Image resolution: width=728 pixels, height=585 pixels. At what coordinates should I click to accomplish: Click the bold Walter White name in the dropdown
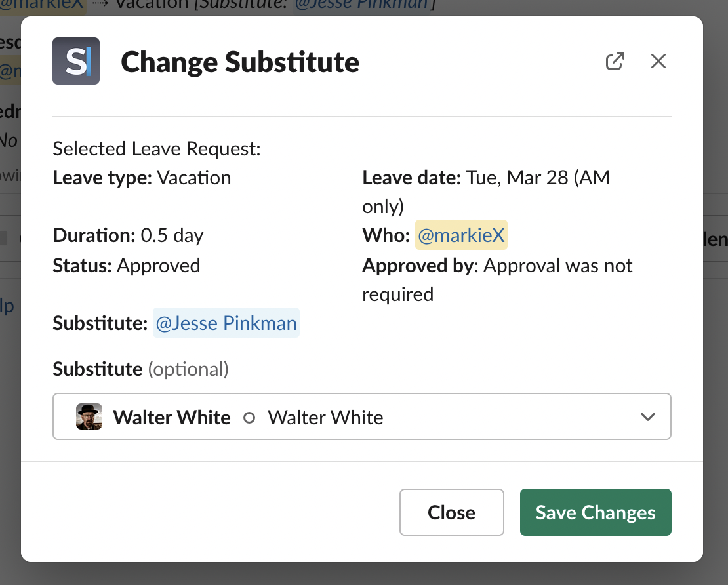(172, 417)
